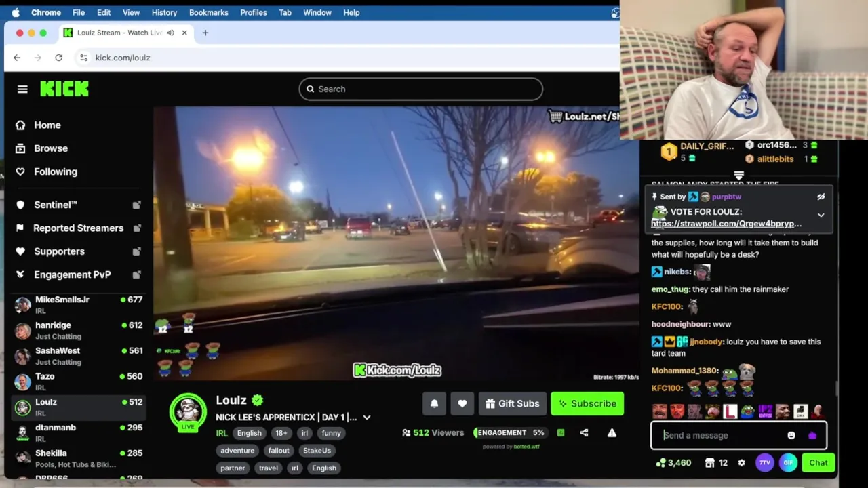Open a new Chrome tab
The height and width of the screenshot is (488, 868).
[205, 33]
